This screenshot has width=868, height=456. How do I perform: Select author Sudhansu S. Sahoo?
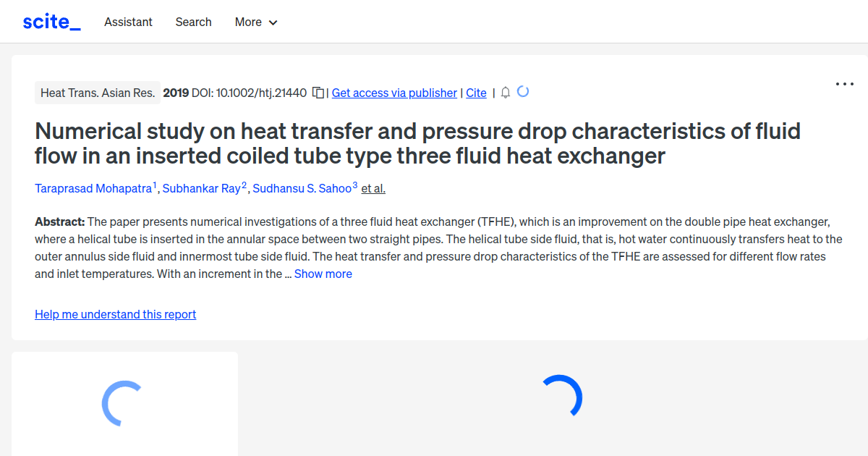tap(304, 188)
